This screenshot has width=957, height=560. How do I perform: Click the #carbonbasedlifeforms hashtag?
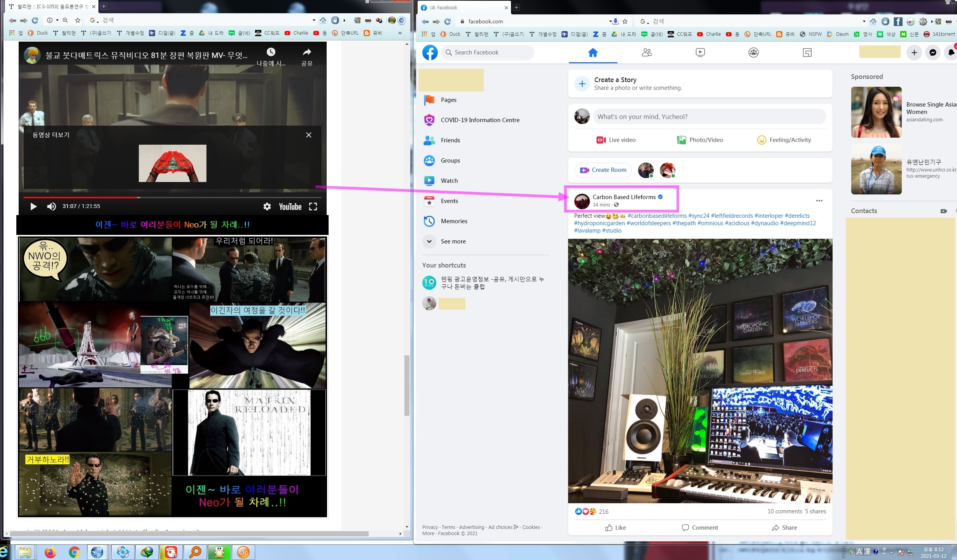[x=657, y=216]
